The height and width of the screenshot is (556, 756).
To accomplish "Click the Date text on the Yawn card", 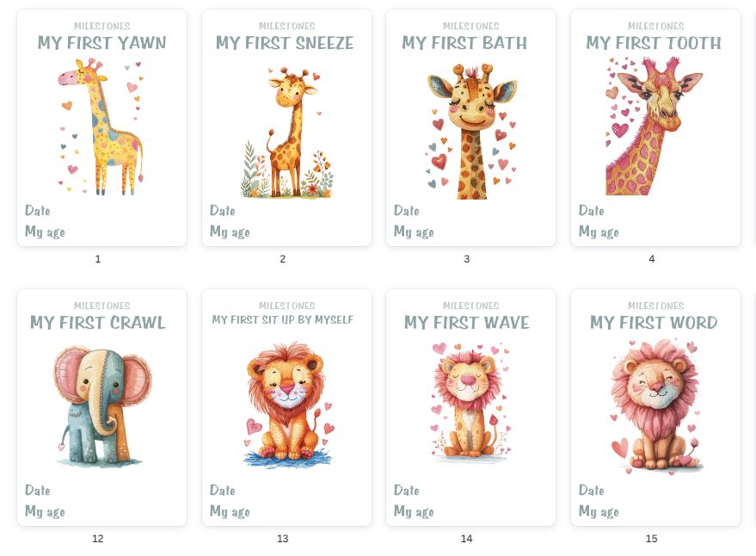I will click(x=38, y=210).
